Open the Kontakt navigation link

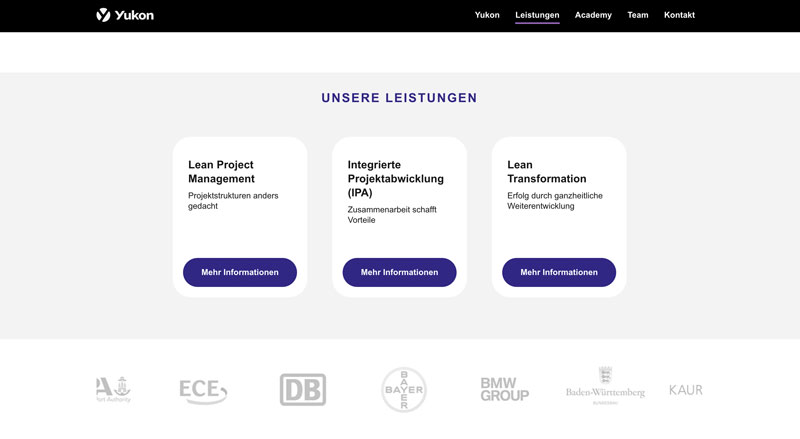[679, 15]
